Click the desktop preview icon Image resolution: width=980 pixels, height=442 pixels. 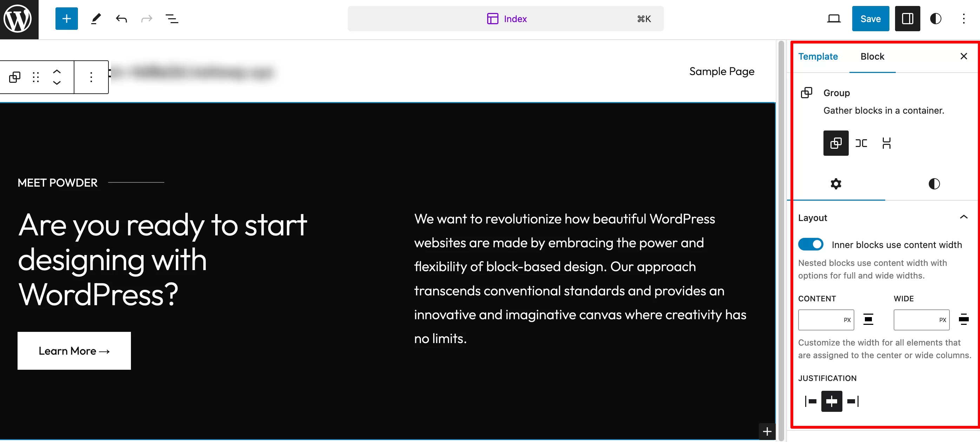pyautogui.click(x=834, y=19)
